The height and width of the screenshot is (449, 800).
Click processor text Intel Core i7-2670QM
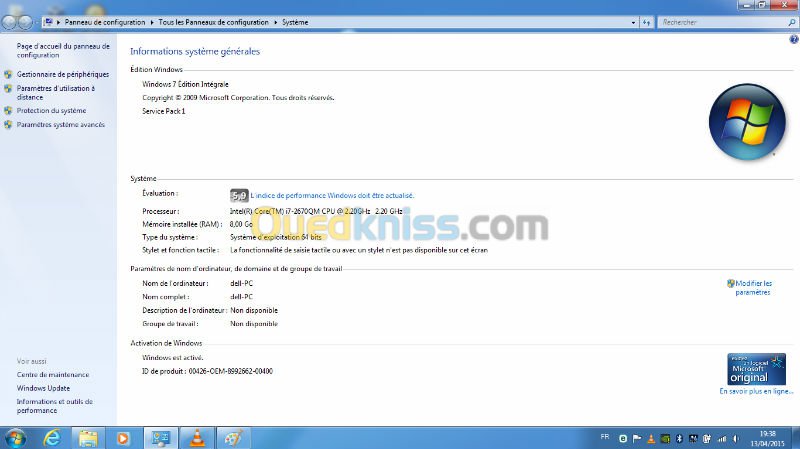point(316,211)
